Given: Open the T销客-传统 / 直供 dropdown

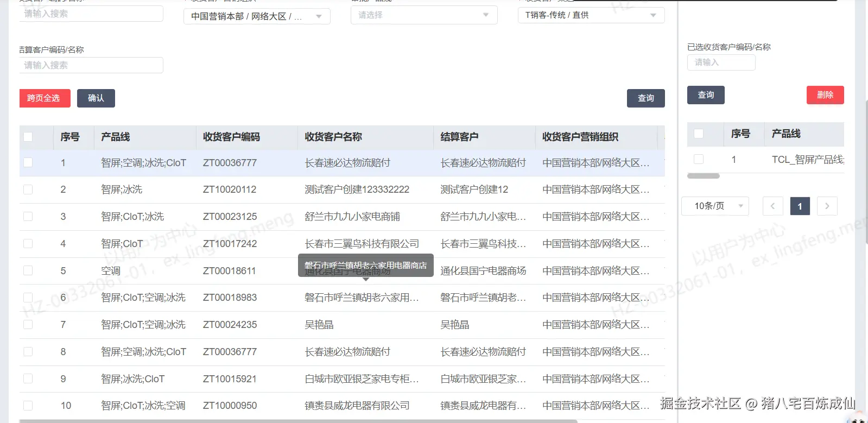Looking at the screenshot, I should click(x=591, y=15).
